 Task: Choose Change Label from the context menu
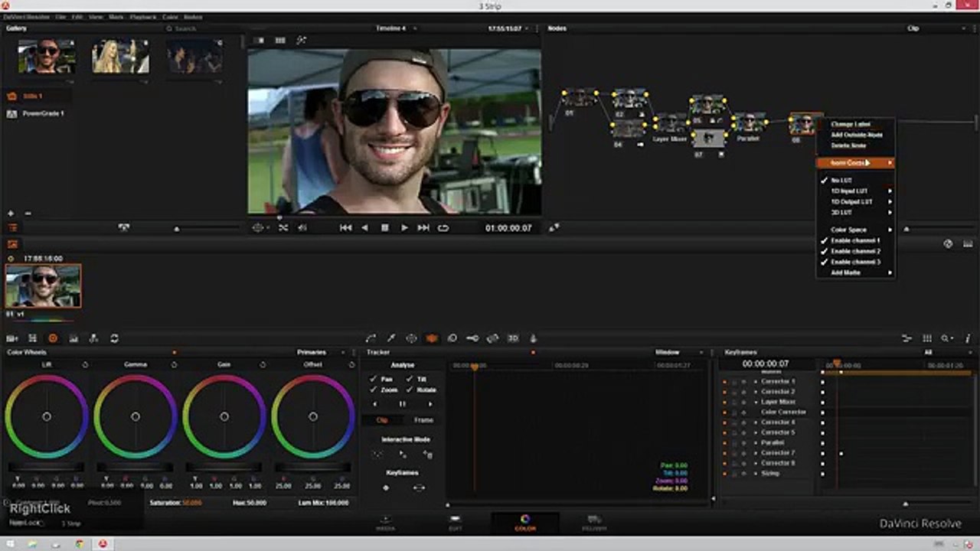[x=855, y=125]
